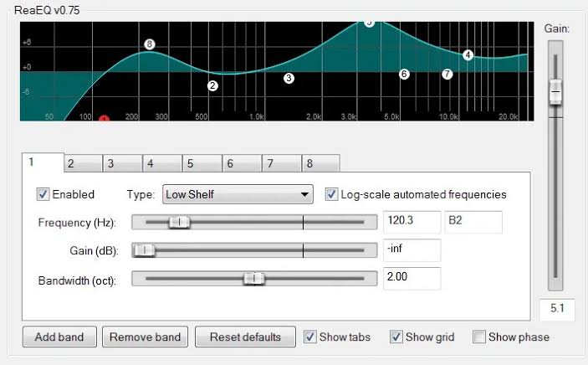Select band point 3 on the EQ graph
This screenshot has height=365, width=588.
pos(289,78)
